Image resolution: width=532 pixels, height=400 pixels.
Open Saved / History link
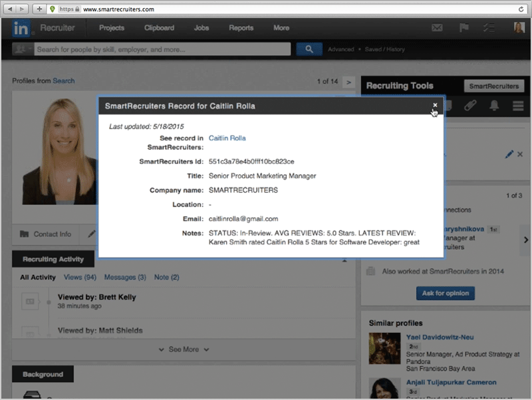385,49
